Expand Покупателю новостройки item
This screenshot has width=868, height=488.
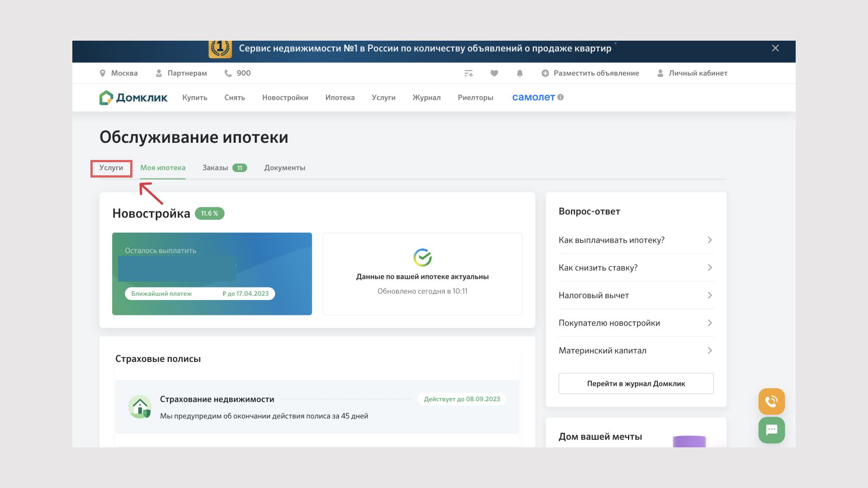[636, 323]
